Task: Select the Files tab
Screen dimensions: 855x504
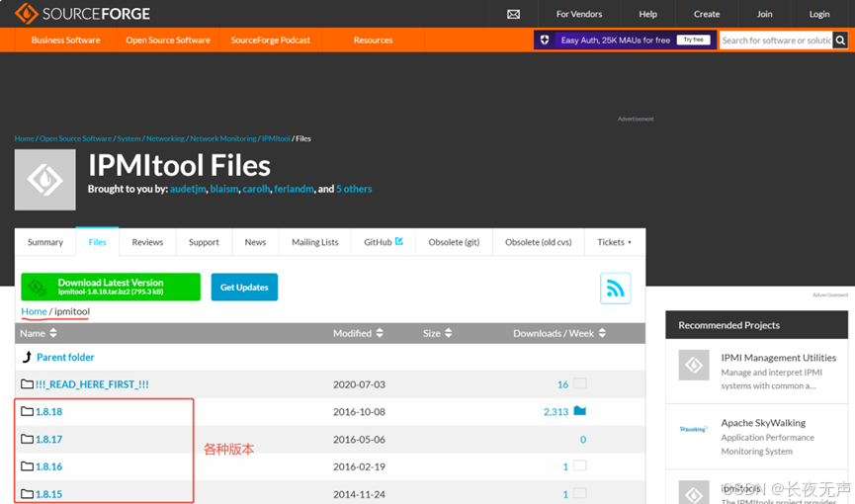Action: tap(98, 242)
